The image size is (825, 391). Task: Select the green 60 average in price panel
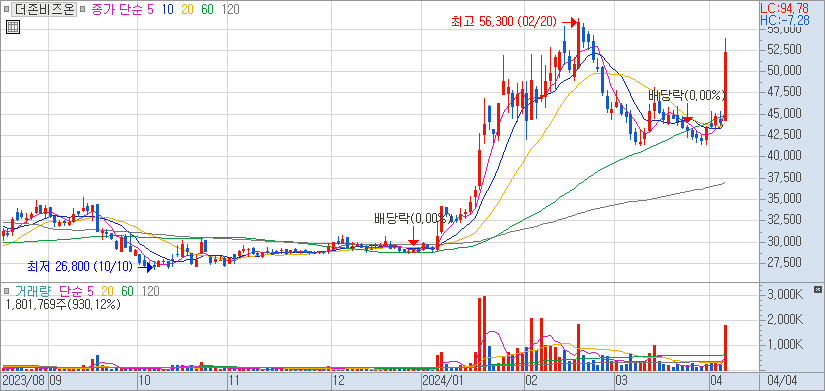click(207, 9)
